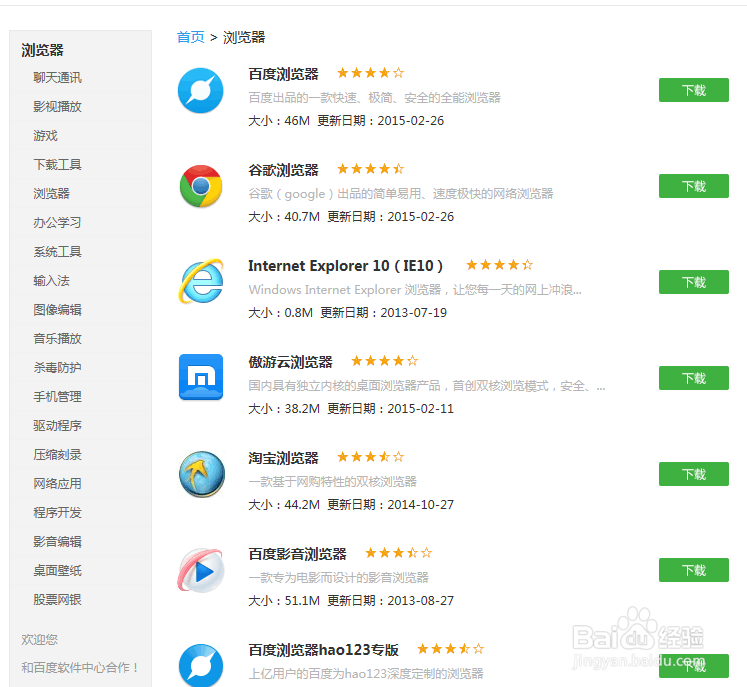Click the star rating of 谷歌浏览器
The width and height of the screenshot is (747, 687).
click(370, 169)
